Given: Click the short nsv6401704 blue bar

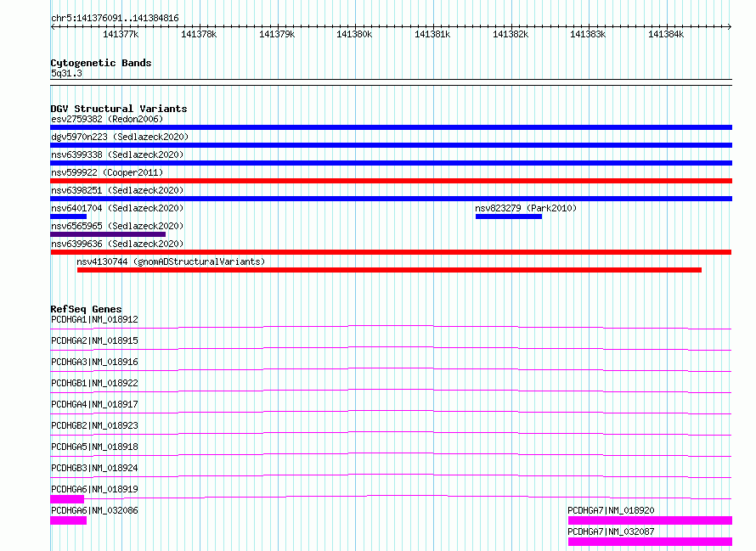Looking at the screenshot, I should coord(69,216).
